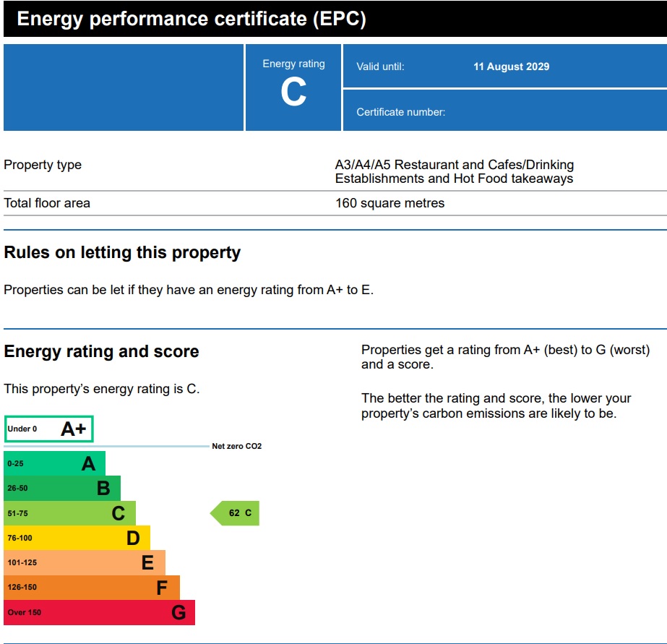This screenshot has height=644, width=667.
Task: Click the green A rating band
Action: (x=55, y=463)
